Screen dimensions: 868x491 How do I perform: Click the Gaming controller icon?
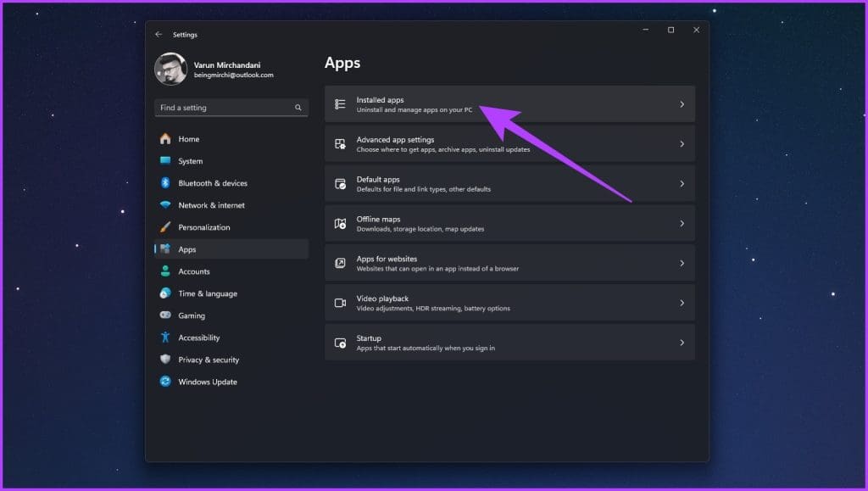pyautogui.click(x=165, y=315)
